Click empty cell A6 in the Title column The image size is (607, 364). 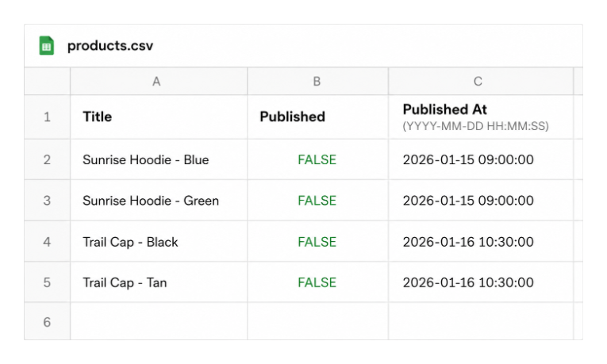(x=159, y=321)
